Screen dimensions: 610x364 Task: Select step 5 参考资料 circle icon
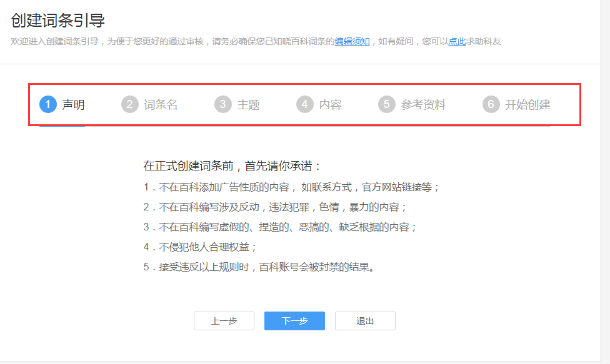point(386,104)
